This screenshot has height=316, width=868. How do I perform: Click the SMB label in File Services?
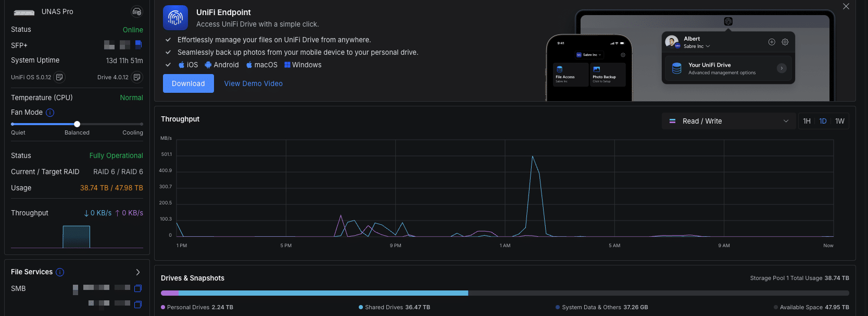tap(18, 288)
